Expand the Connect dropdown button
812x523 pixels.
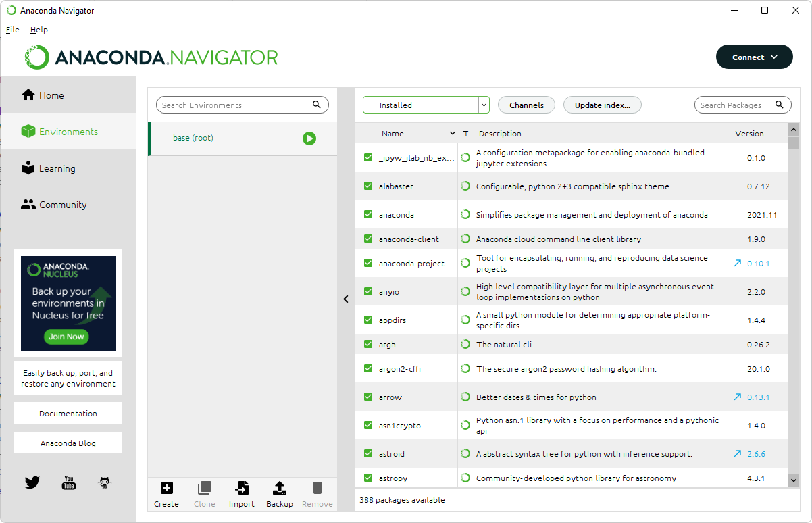pyautogui.click(x=755, y=57)
